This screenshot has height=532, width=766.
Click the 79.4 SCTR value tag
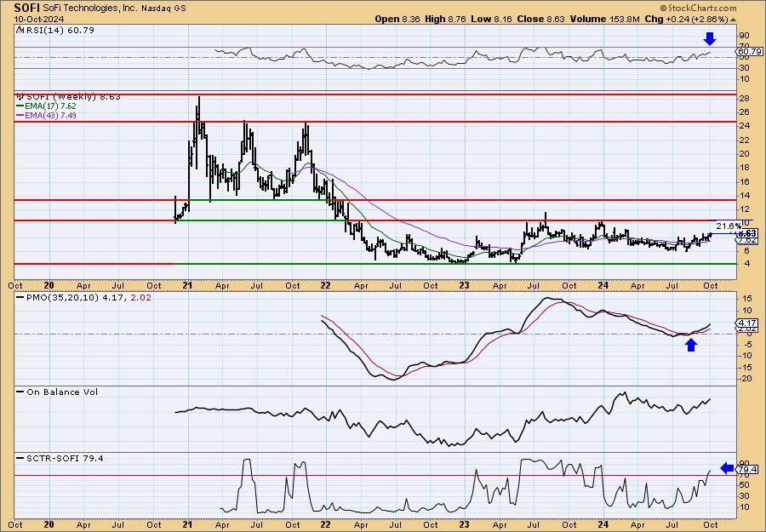point(748,470)
